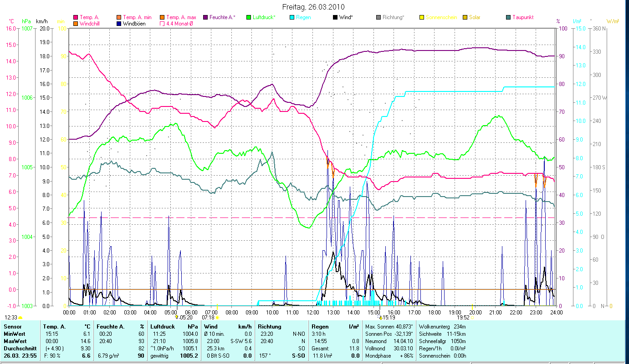This screenshot has width=629, height=364.
Task: Click the MinWert row label
Action: 15,334
